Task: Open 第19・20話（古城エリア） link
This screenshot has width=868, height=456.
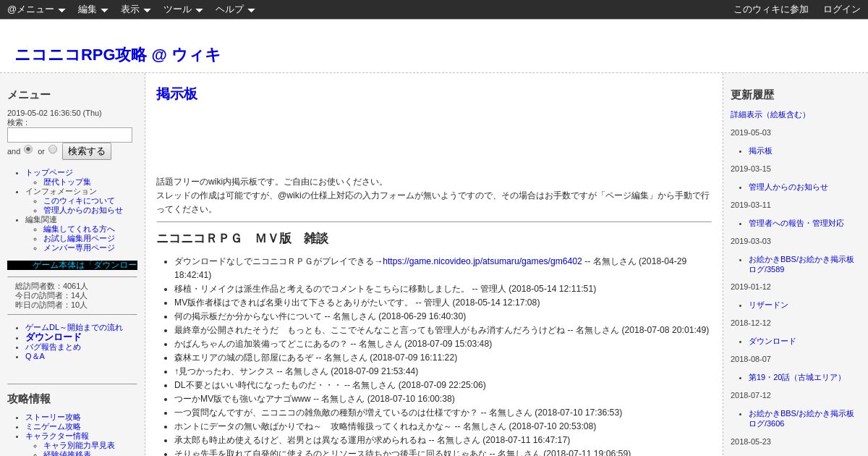Action: pos(796,377)
